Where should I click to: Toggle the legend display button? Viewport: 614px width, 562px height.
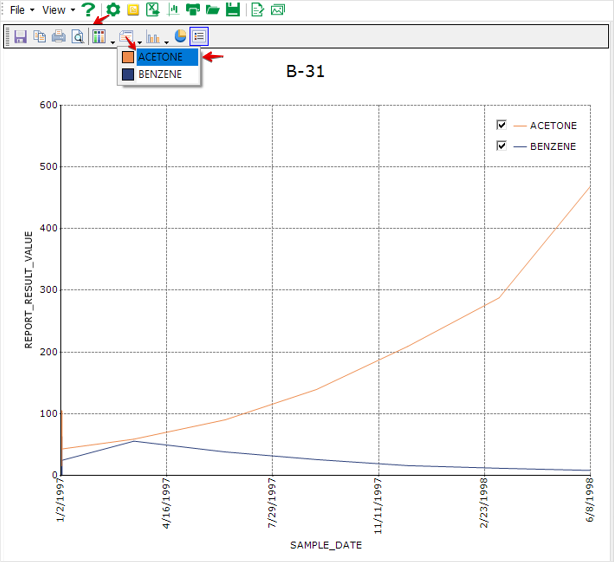click(x=199, y=36)
